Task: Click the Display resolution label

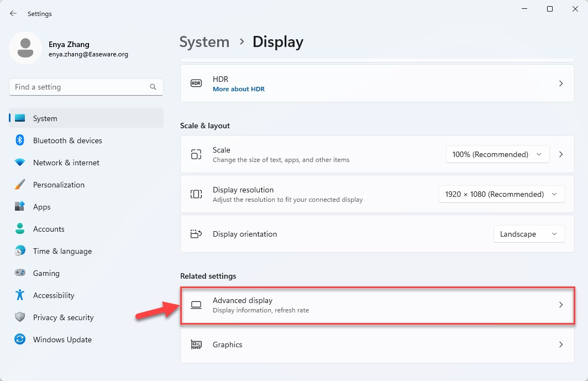Action: click(243, 190)
